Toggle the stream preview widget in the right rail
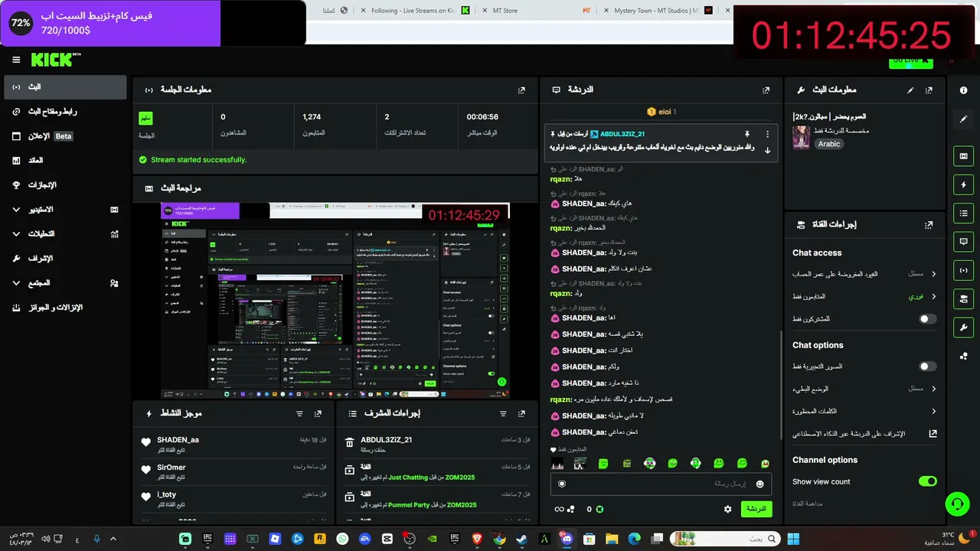Screen dimensions: 980x551 963,156
